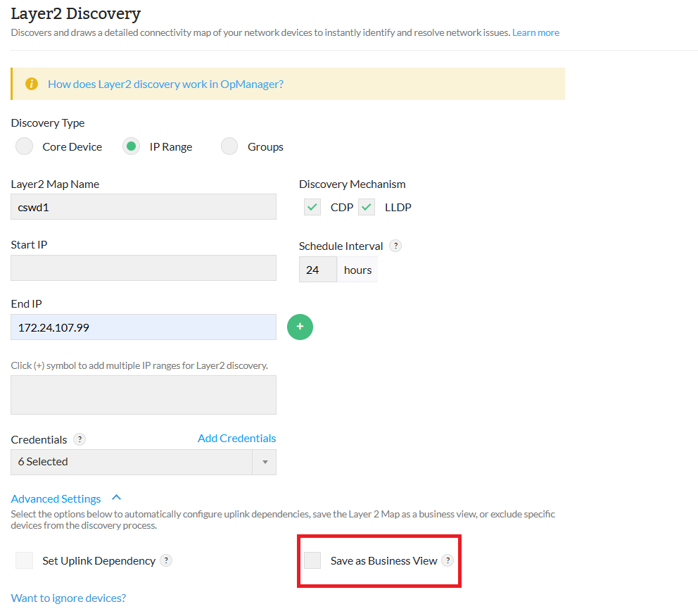Toggle the LLDP checkbox
The height and width of the screenshot is (616, 698).
(x=367, y=208)
